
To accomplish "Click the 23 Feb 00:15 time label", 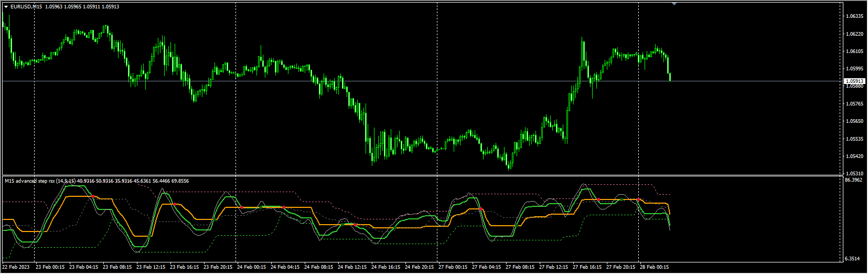I will (x=50, y=267).
